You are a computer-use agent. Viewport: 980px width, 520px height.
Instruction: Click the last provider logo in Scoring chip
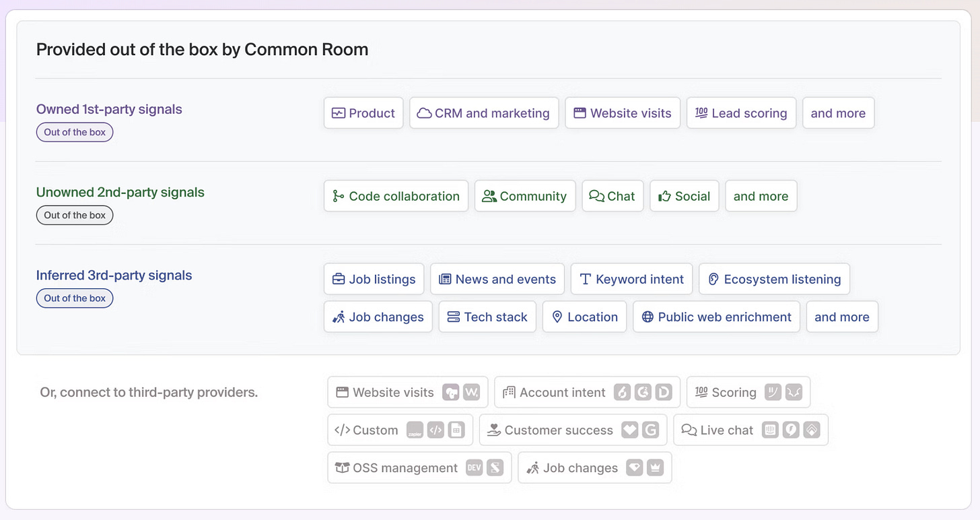(x=794, y=392)
